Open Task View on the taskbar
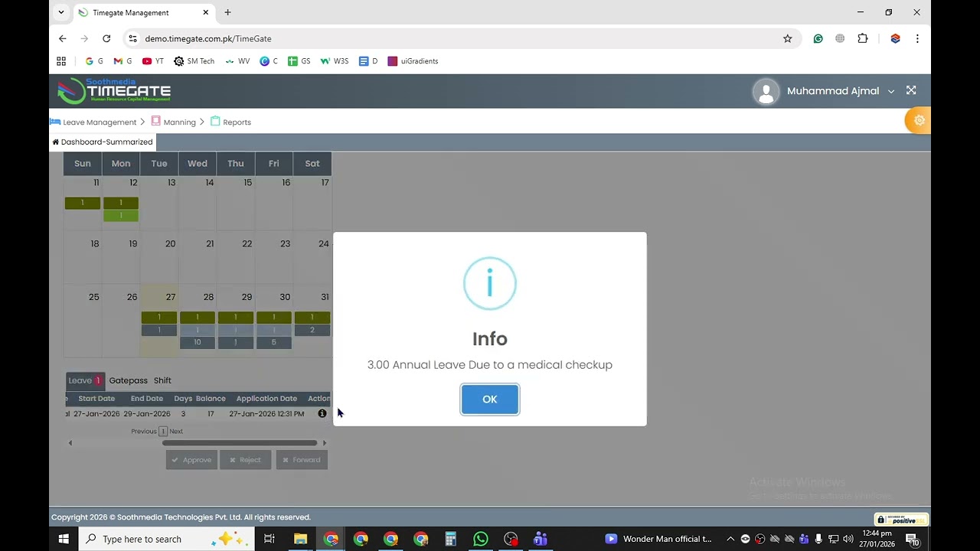Viewport: 980px width, 551px height. coord(269,539)
